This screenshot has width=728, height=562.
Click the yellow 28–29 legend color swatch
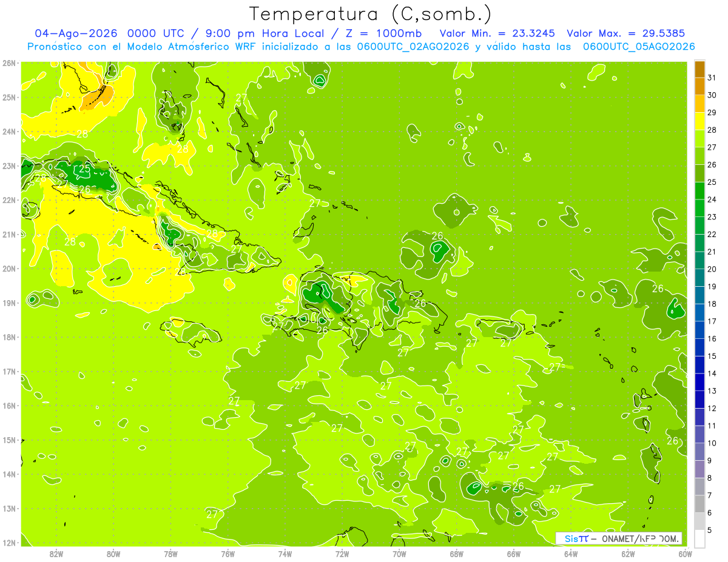point(699,121)
